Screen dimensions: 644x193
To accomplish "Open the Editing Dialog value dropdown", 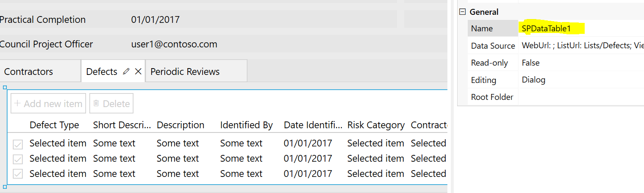I will 580,80.
